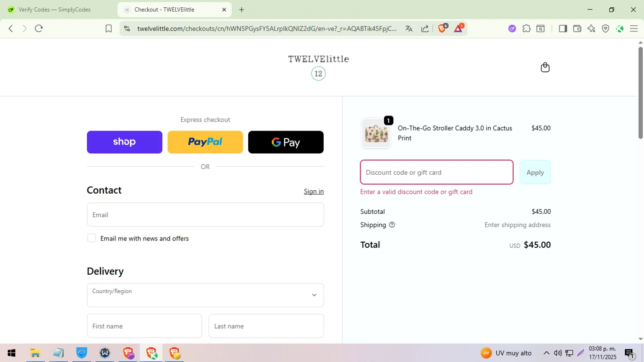Click the share page icon
Viewport: 644px width, 362px height.
click(x=425, y=29)
